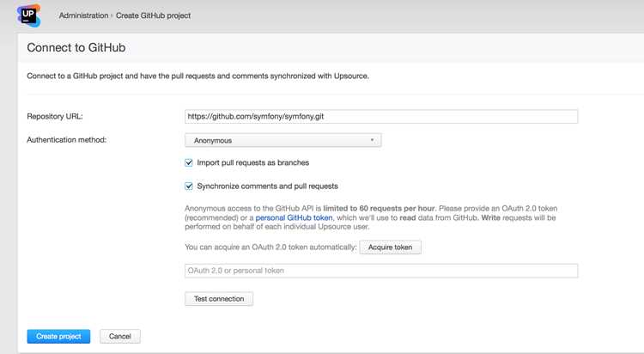Viewport: 644px width, 354px height.
Task: Follow the personal GitHub token link
Action: coord(294,217)
